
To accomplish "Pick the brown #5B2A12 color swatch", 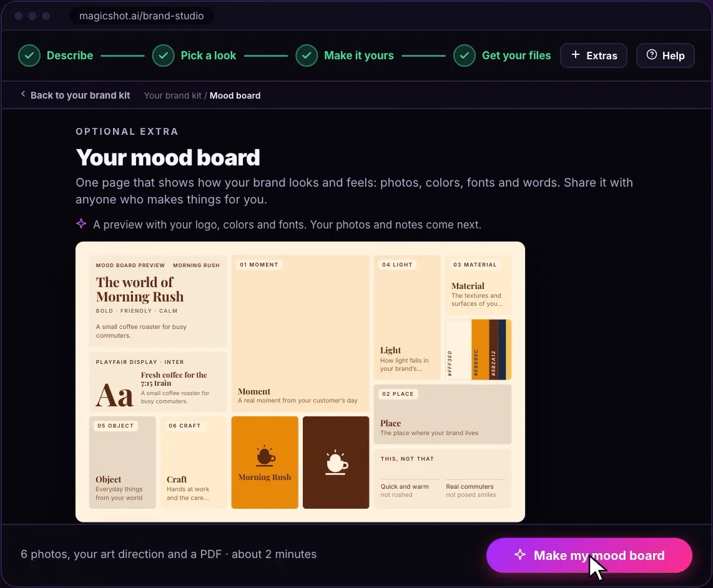I will click(494, 350).
